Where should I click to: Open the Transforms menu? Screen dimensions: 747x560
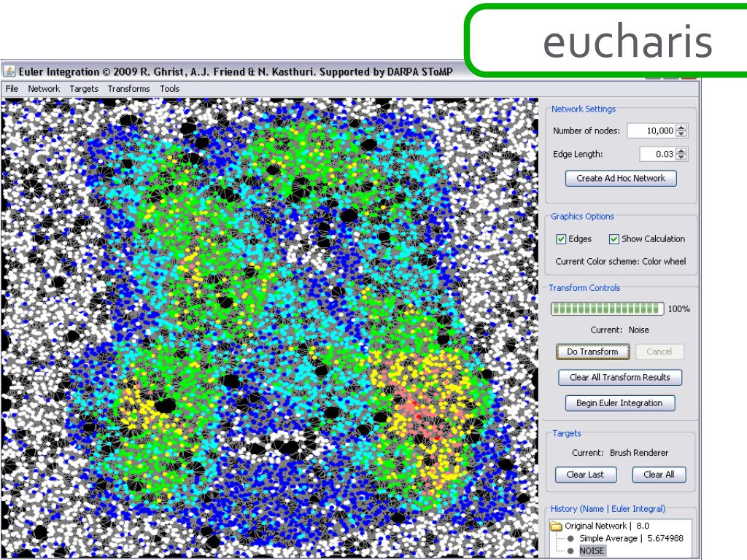point(128,88)
